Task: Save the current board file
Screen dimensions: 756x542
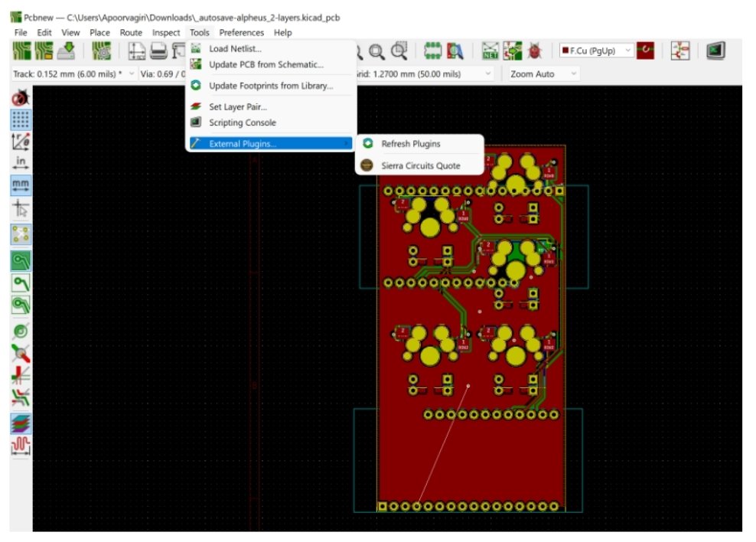Action: coord(67,51)
